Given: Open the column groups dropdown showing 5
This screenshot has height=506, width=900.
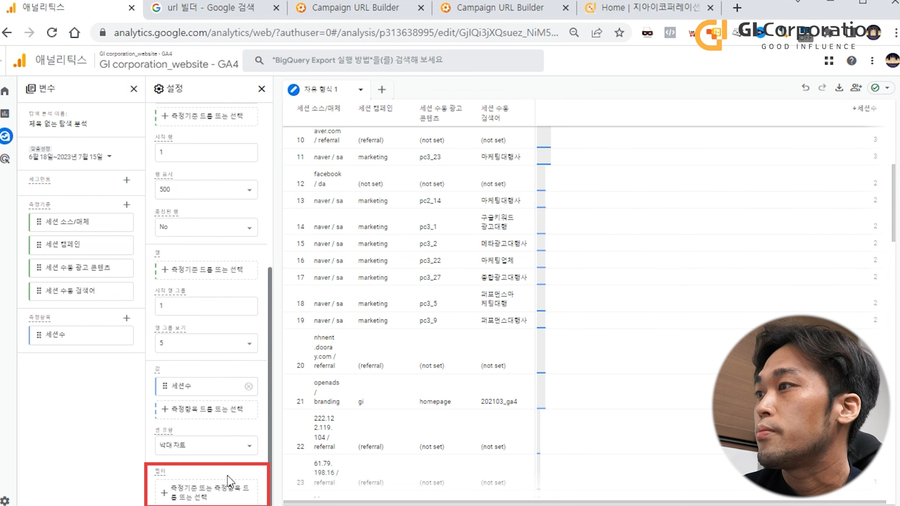Looking at the screenshot, I should point(206,343).
